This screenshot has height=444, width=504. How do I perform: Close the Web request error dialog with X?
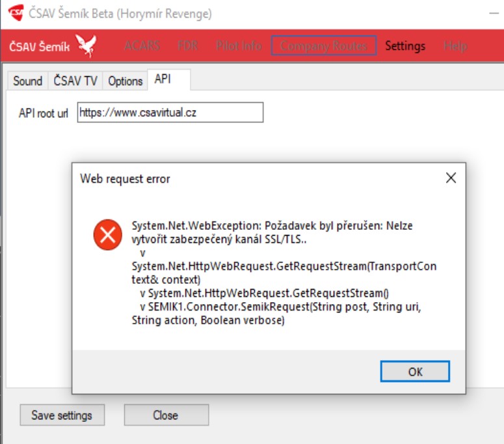point(451,178)
